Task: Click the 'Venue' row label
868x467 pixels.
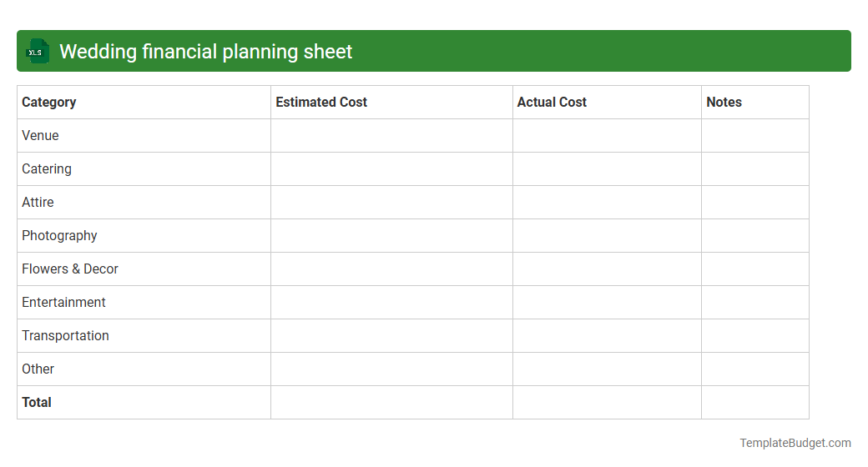Action: (x=40, y=136)
